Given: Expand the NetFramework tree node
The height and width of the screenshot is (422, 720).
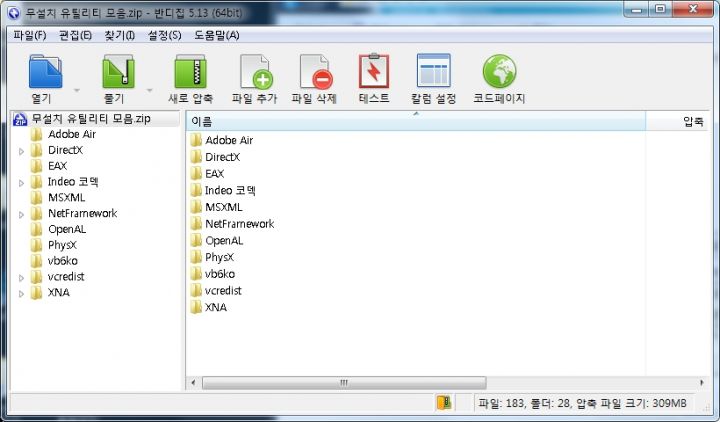Looking at the screenshot, I should [x=21, y=214].
